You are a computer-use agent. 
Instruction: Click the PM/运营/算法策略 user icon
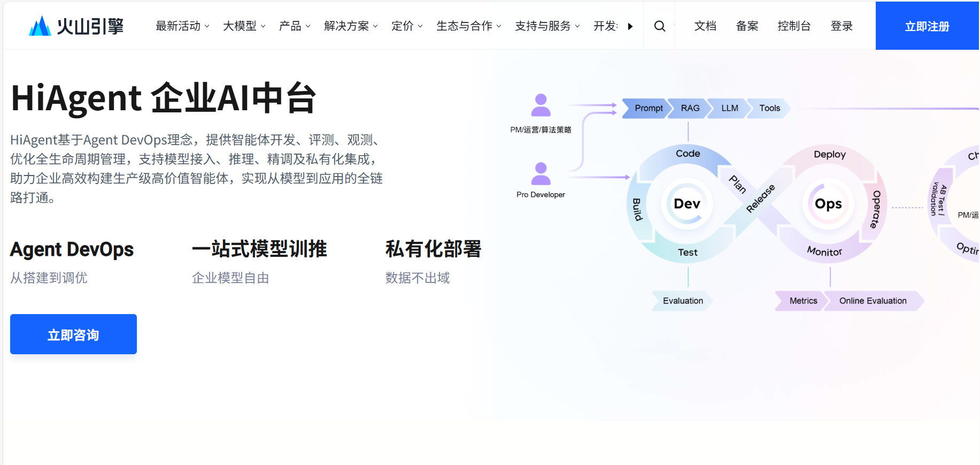click(x=541, y=105)
